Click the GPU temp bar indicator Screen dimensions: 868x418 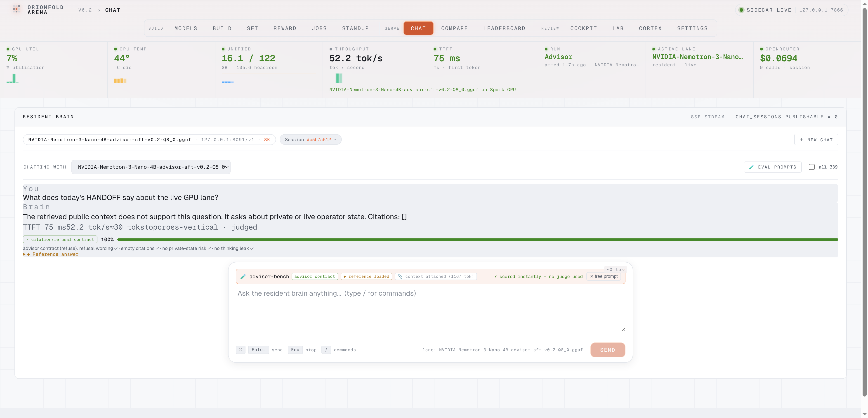click(x=120, y=81)
